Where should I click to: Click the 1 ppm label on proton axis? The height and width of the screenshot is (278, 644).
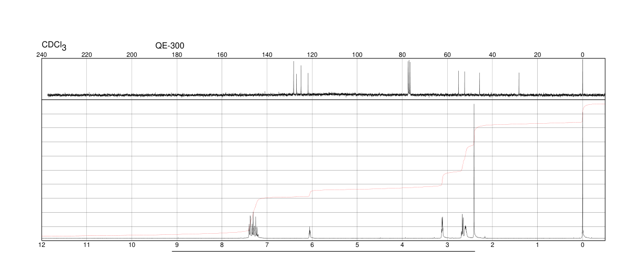click(537, 245)
